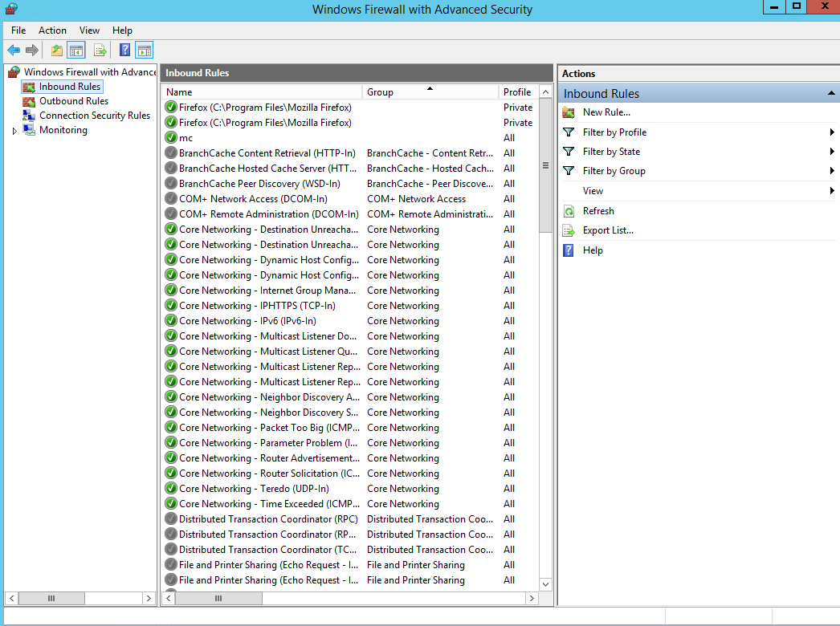Image resolution: width=840 pixels, height=626 pixels.
Task: Toggle Show/Hide Console Tree toolbar button
Action: click(x=76, y=51)
